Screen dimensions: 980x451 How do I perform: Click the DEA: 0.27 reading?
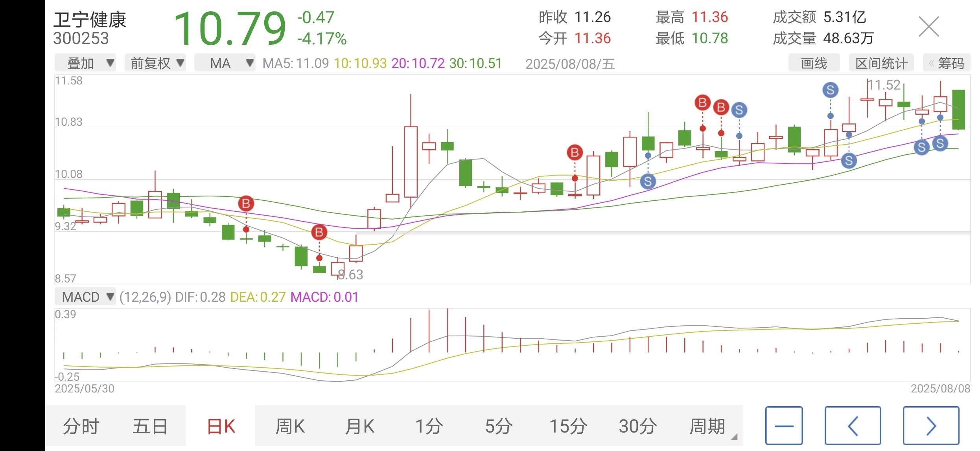[x=258, y=297]
